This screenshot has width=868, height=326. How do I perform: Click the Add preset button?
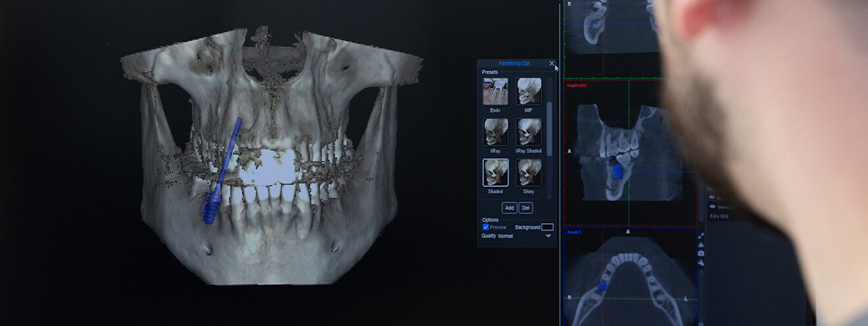pos(510,208)
